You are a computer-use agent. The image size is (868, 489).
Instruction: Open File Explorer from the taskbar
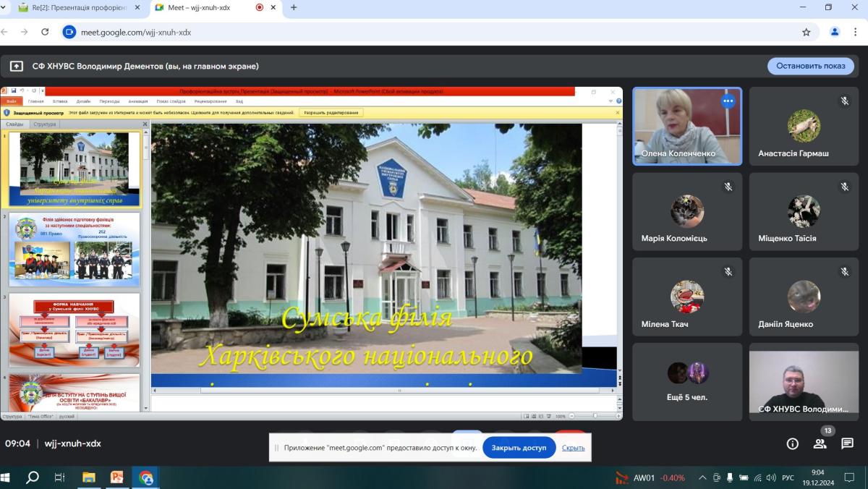pos(88,477)
